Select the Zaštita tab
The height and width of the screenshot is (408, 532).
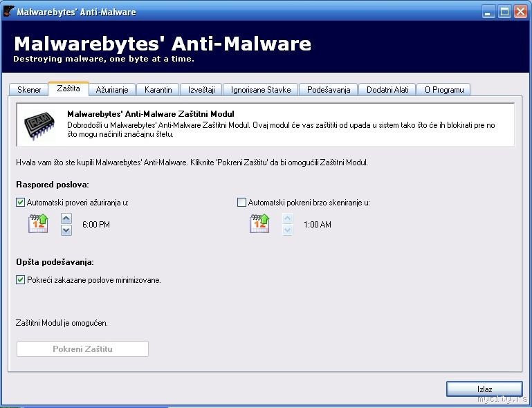point(68,89)
